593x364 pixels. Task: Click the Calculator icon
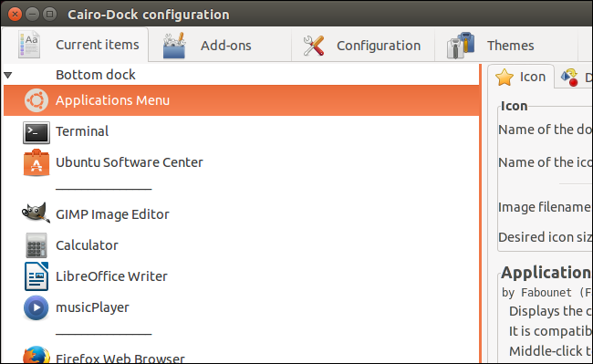point(36,245)
